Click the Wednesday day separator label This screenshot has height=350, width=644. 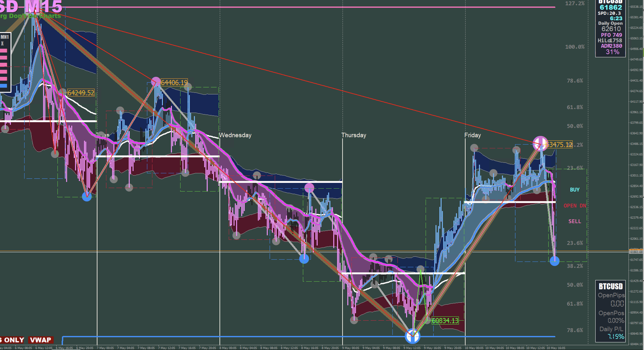click(235, 135)
